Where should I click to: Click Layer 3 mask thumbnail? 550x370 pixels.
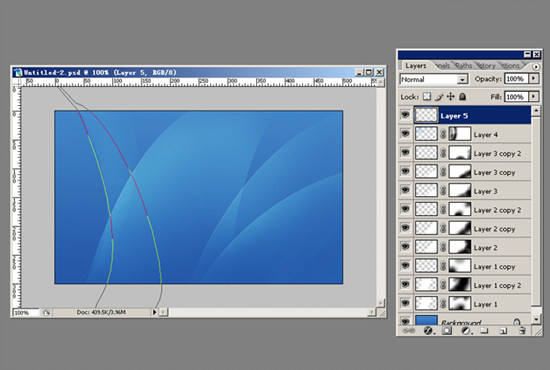click(x=460, y=190)
